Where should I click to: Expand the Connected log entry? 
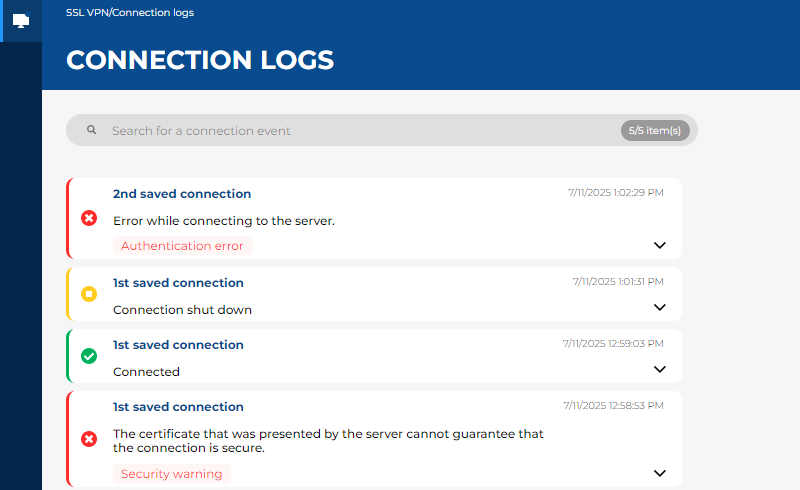pos(659,369)
